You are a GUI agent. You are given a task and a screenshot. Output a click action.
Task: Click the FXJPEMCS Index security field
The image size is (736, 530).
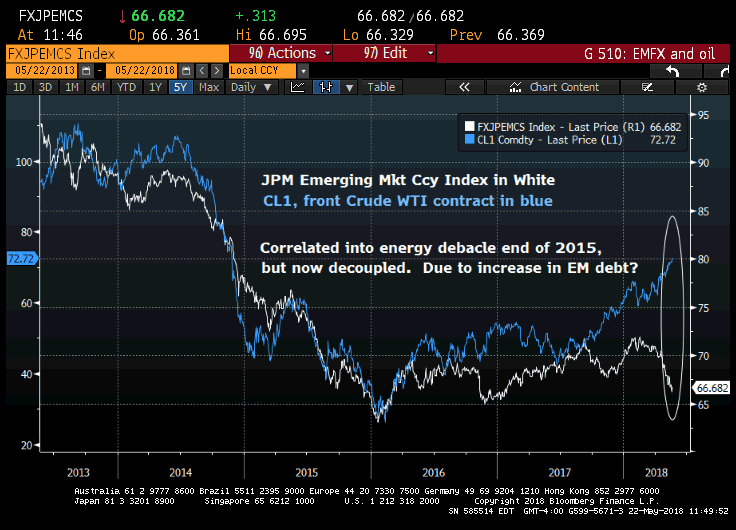coord(117,54)
